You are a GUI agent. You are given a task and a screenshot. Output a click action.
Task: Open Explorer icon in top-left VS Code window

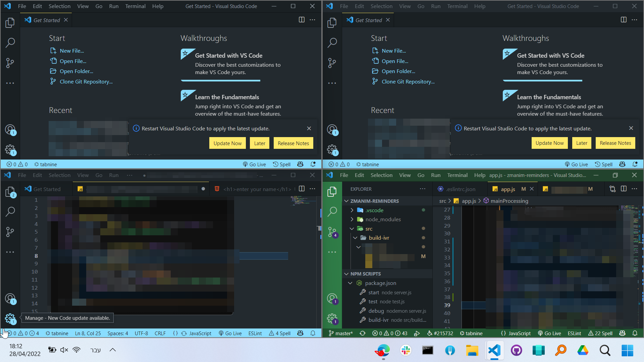[x=10, y=22]
